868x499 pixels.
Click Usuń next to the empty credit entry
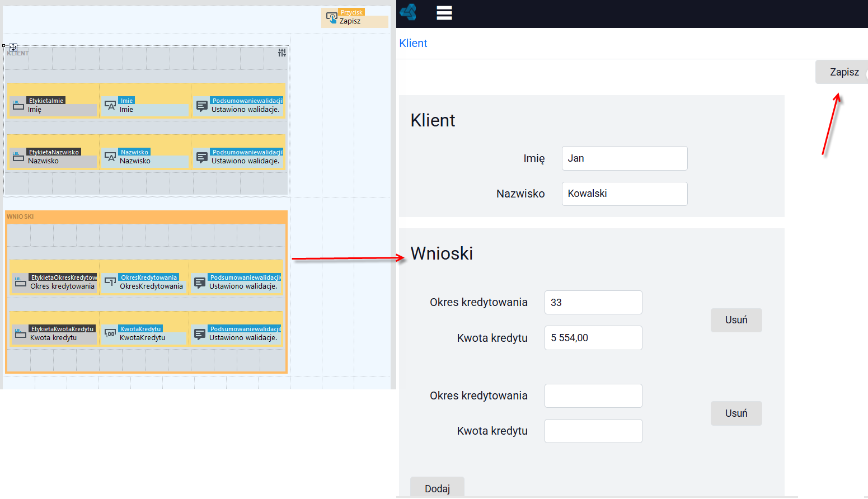736,413
